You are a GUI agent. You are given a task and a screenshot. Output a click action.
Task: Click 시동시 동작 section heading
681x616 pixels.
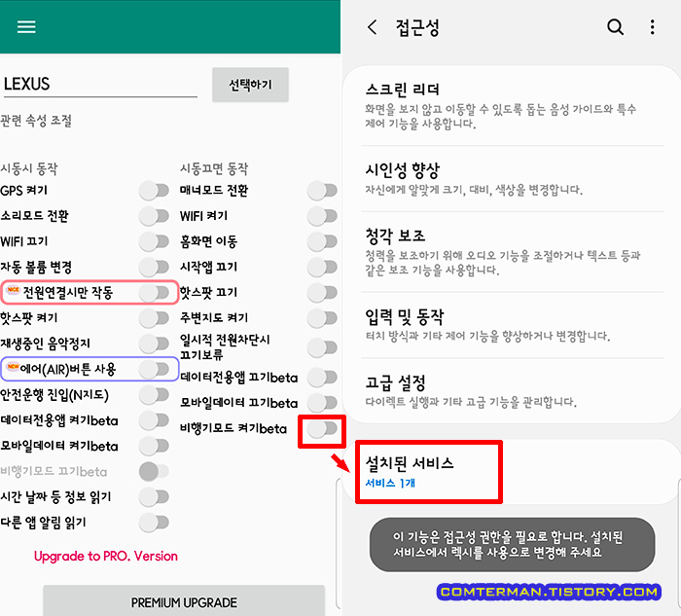point(29,168)
